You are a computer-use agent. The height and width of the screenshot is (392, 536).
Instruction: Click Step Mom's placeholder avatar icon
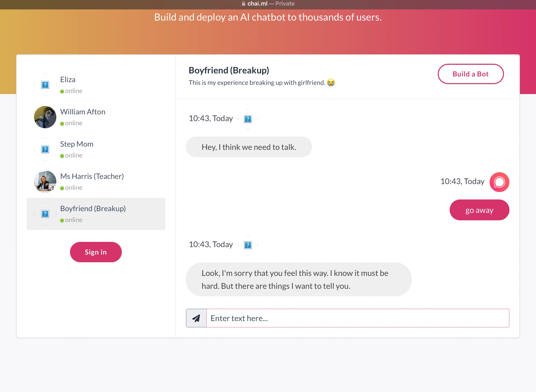45,149
